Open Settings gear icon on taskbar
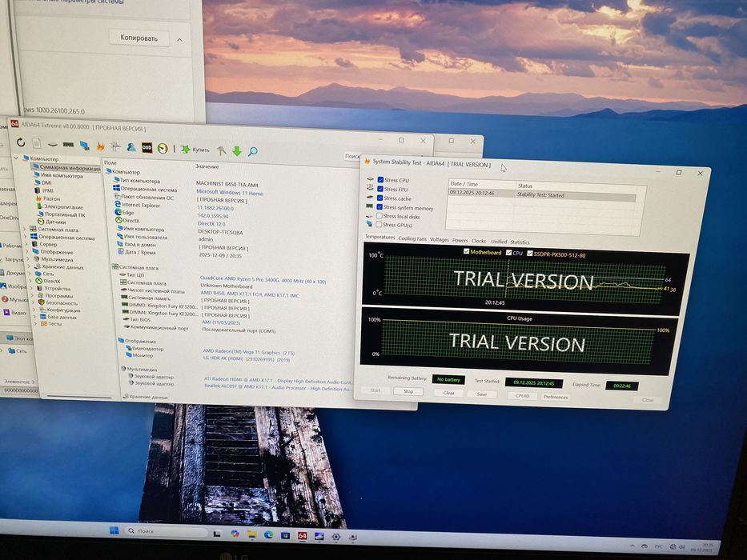Viewport: 747px width, 560px height. pyautogui.click(x=335, y=537)
